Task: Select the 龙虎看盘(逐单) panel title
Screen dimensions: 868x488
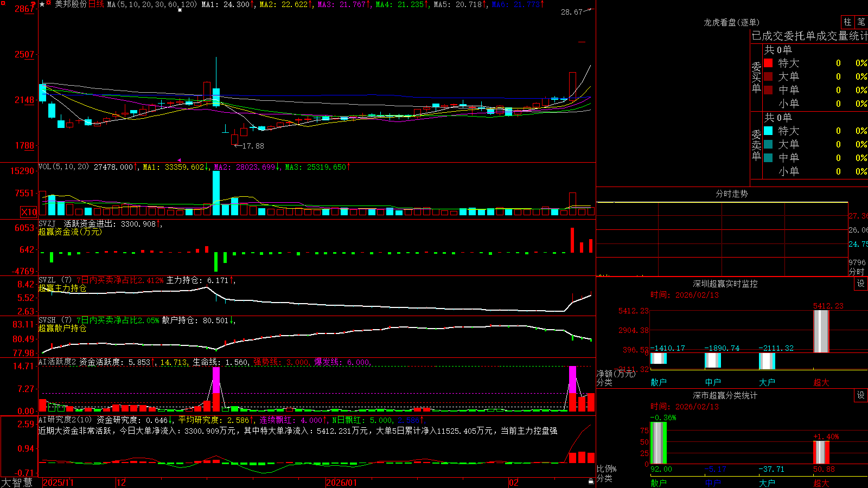Action: (731, 22)
